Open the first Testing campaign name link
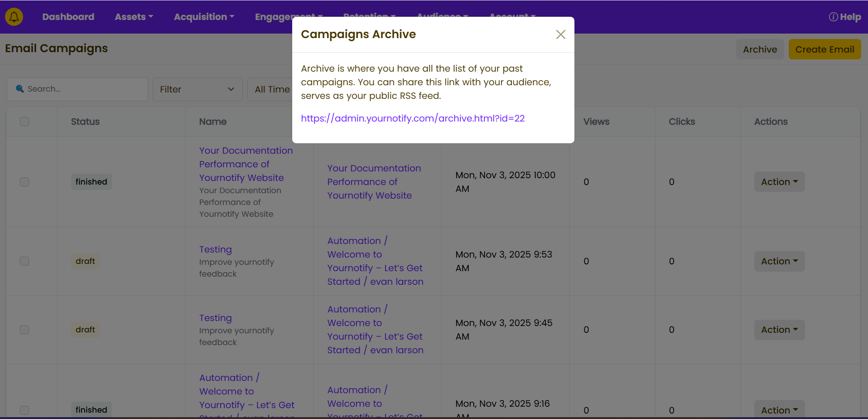 [x=215, y=249]
